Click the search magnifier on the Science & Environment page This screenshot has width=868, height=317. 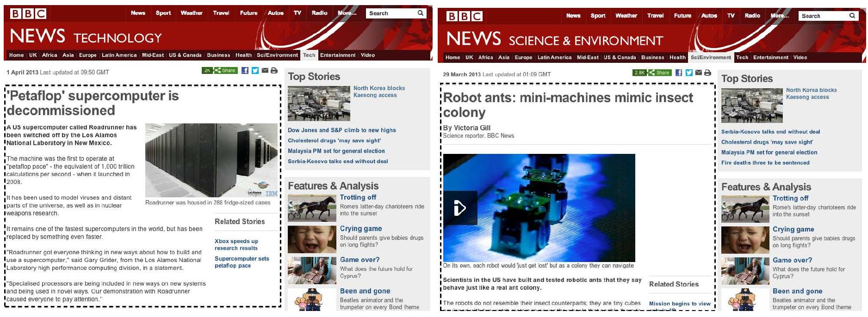coord(852,16)
